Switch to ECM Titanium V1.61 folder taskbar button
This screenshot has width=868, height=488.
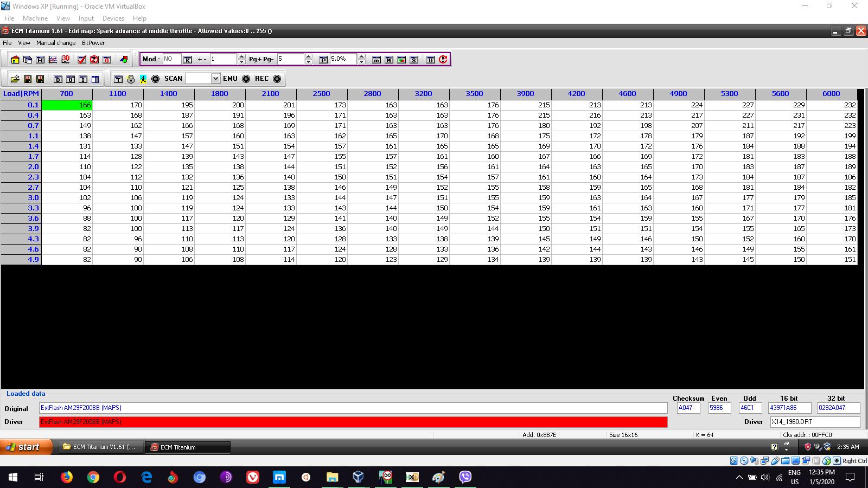click(x=101, y=447)
